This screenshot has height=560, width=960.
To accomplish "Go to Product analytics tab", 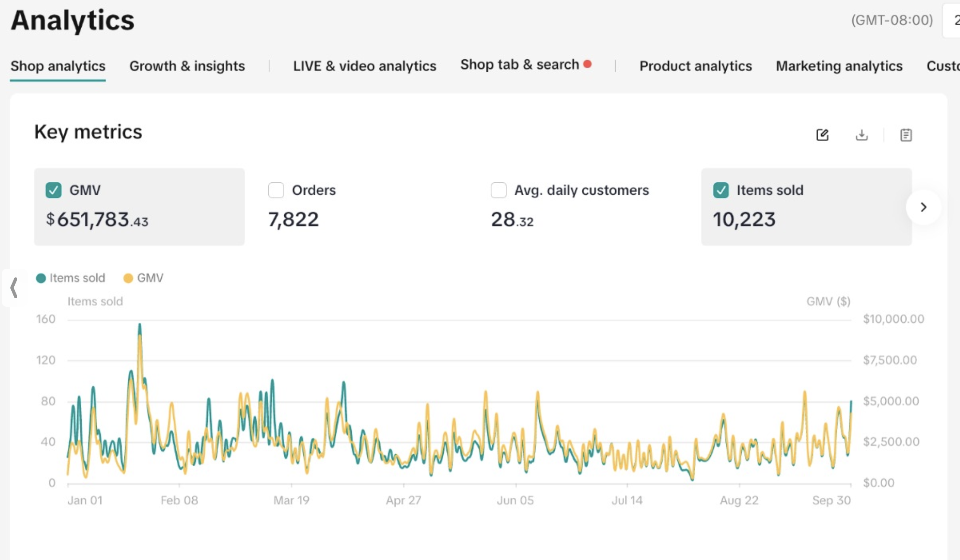I will click(x=695, y=66).
